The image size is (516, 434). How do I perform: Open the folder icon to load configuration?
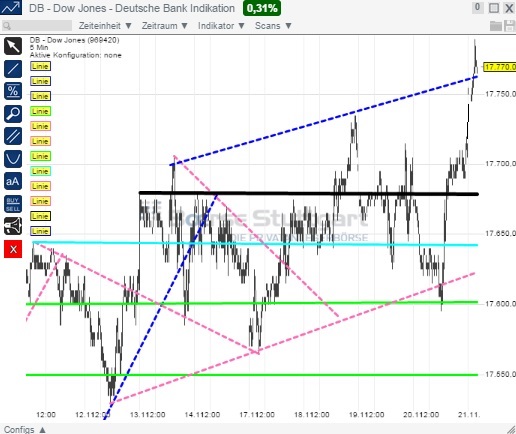point(496,26)
